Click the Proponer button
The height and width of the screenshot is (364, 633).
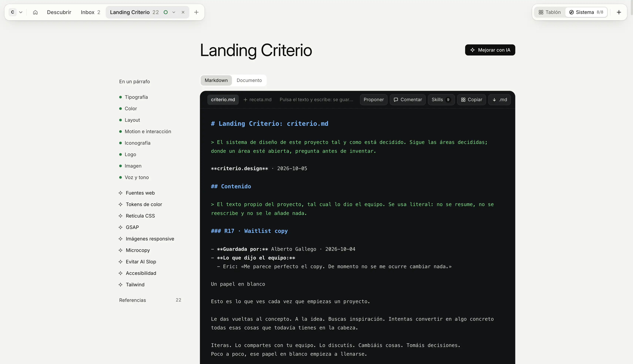point(374,100)
